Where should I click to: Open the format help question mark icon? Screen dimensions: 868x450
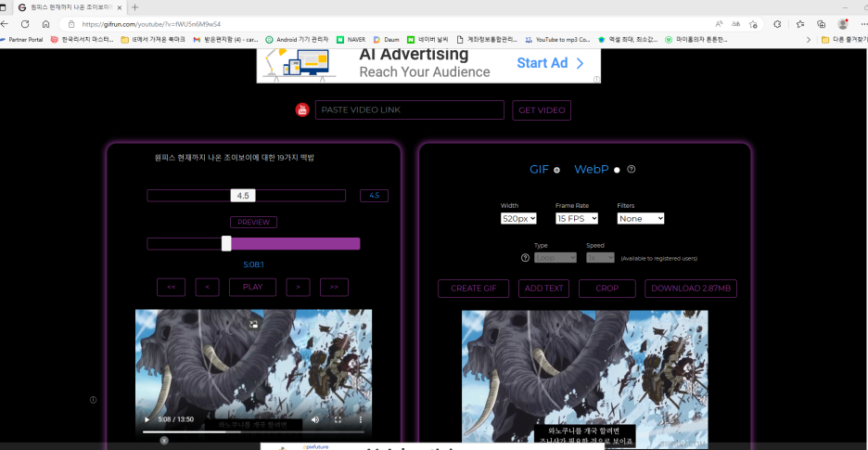coord(632,169)
